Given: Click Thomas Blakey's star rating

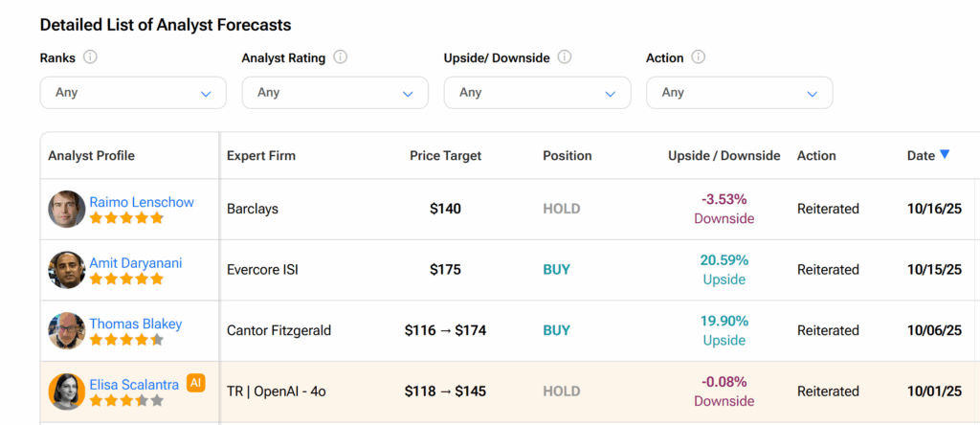Looking at the screenshot, I should coord(126,340).
